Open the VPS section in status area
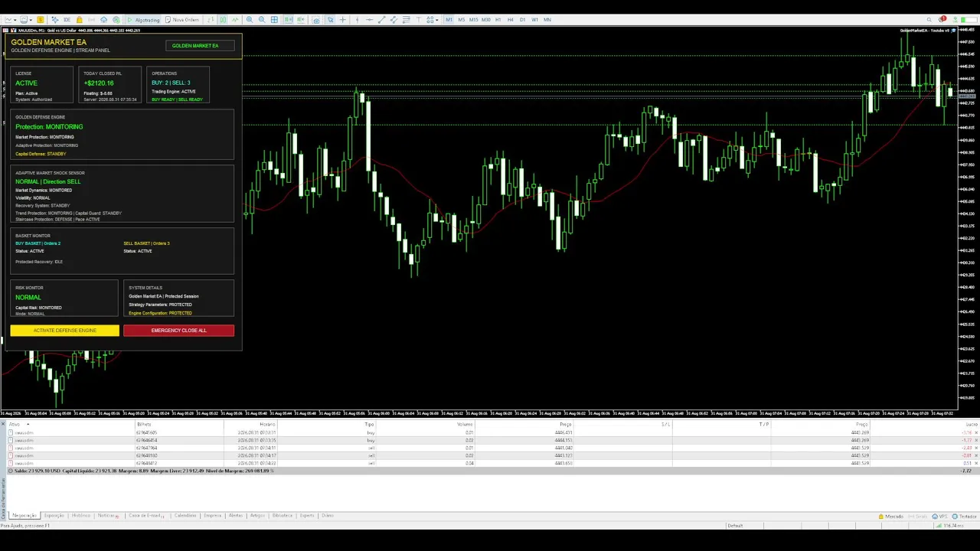This screenshot has width=980, height=551. 941,517
